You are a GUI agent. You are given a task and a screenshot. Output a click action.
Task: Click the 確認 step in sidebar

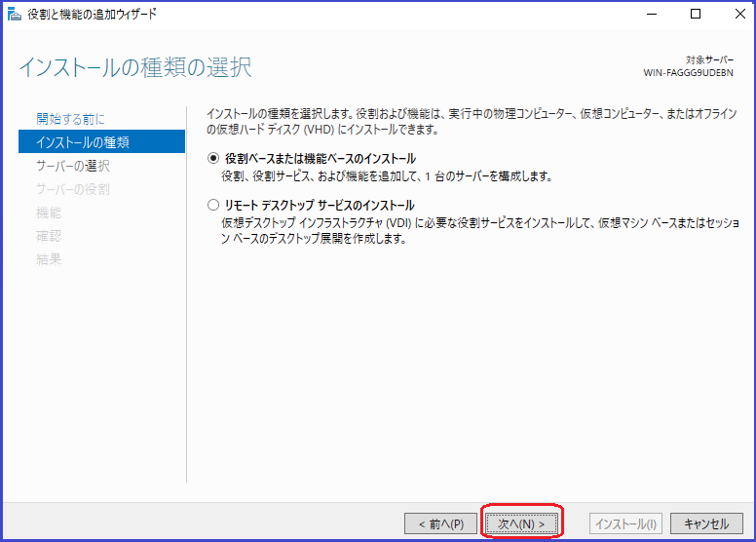(x=49, y=236)
